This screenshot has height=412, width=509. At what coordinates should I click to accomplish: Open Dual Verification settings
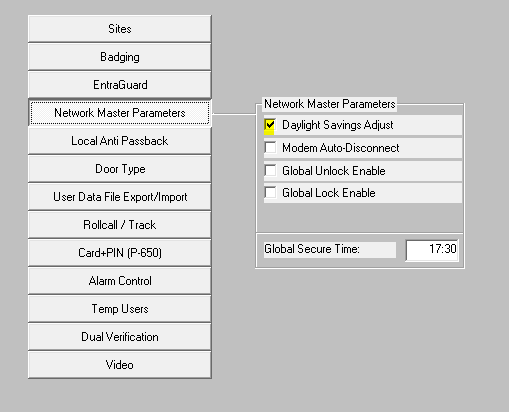[120, 337]
